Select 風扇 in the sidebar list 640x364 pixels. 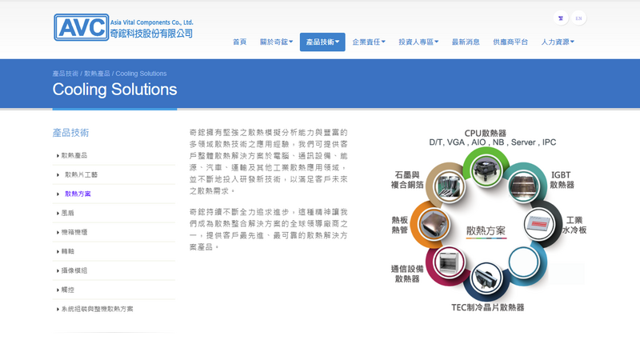tap(68, 213)
